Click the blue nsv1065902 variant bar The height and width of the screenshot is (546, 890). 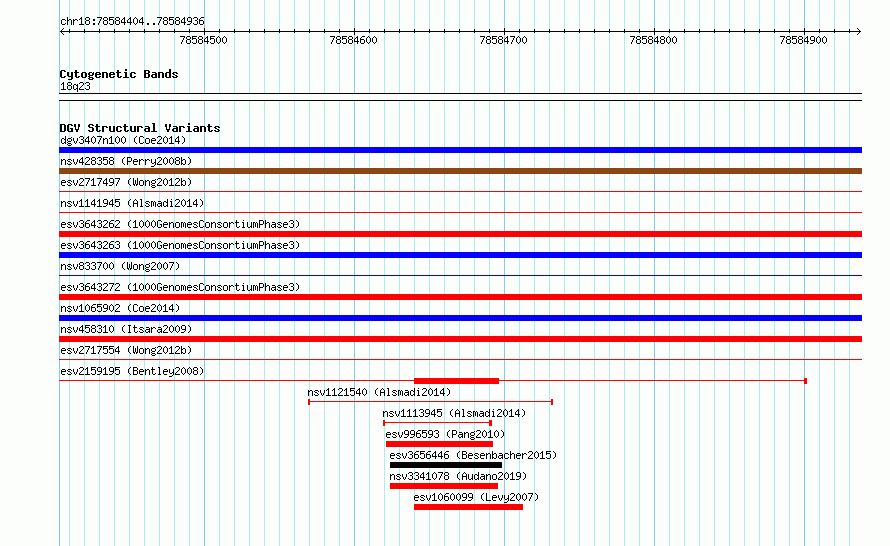pos(460,318)
